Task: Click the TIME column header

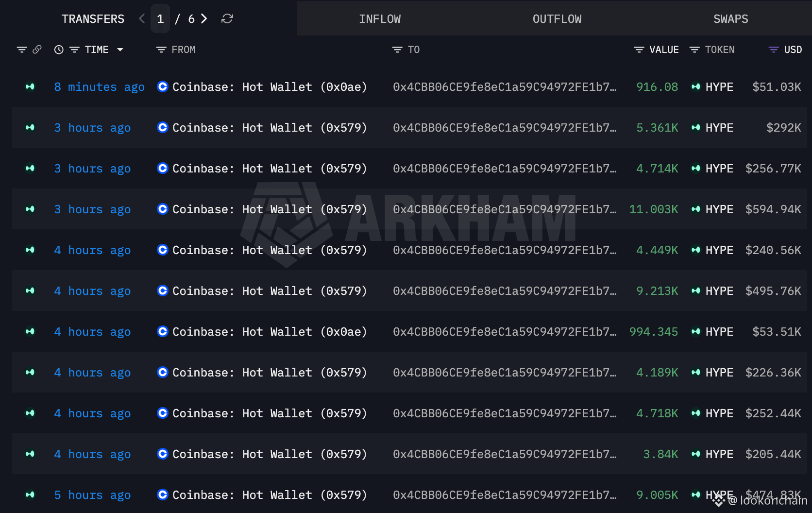Action: 97,50
